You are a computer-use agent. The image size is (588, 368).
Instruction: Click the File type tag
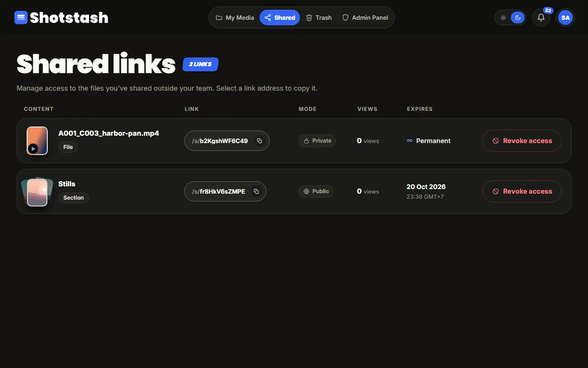(68, 147)
